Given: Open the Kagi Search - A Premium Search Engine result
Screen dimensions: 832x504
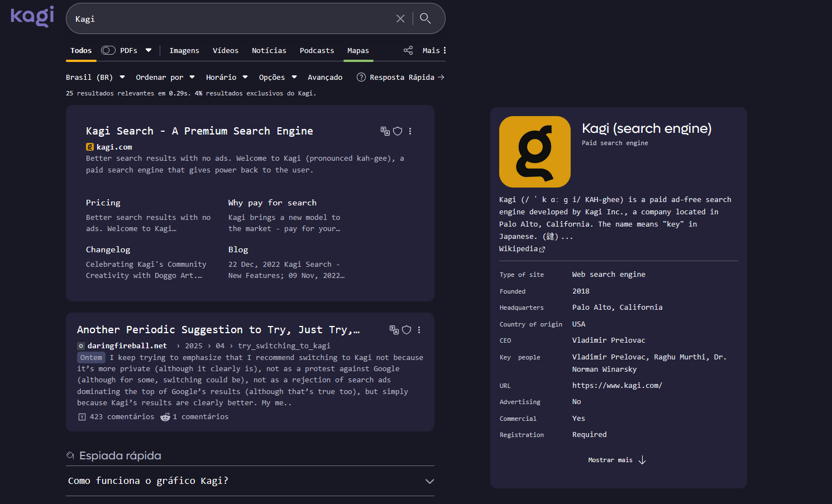Looking at the screenshot, I should (x=199, y=131).
